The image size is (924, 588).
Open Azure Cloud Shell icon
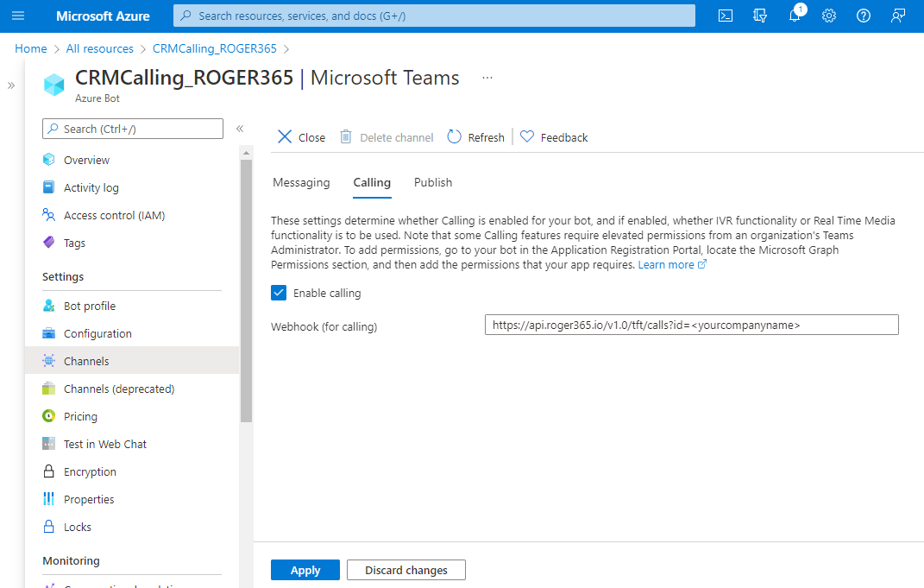click(726, 16)
